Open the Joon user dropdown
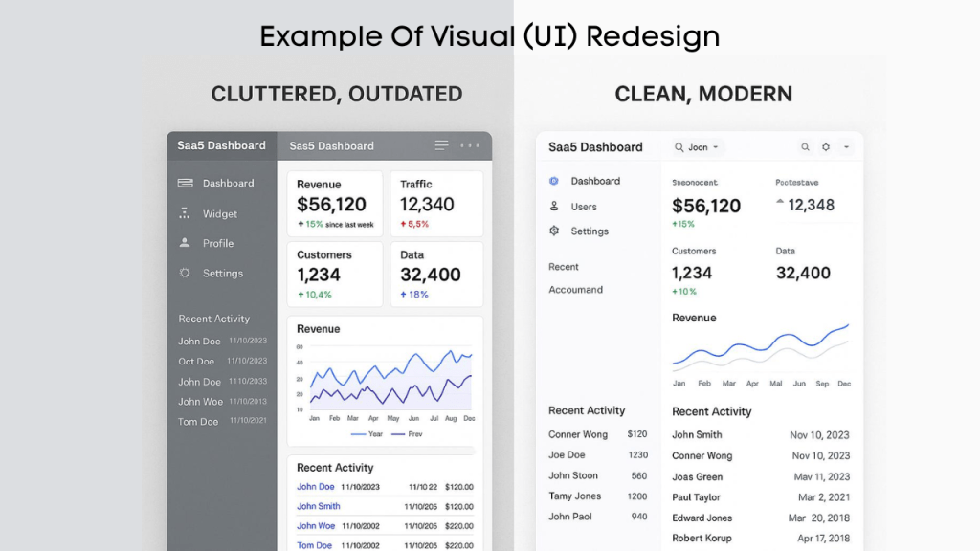The width and height of the screenshot is (980, 551). (698, 146)
